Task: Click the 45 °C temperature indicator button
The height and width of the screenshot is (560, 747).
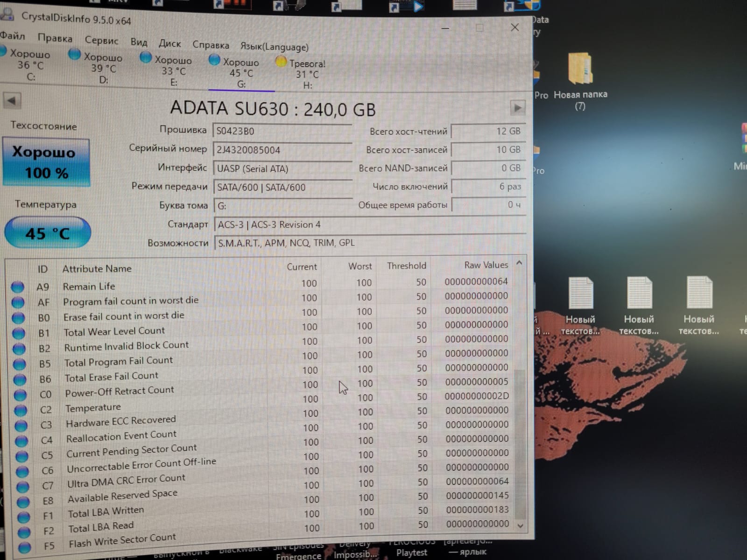Action: point(48,232)
